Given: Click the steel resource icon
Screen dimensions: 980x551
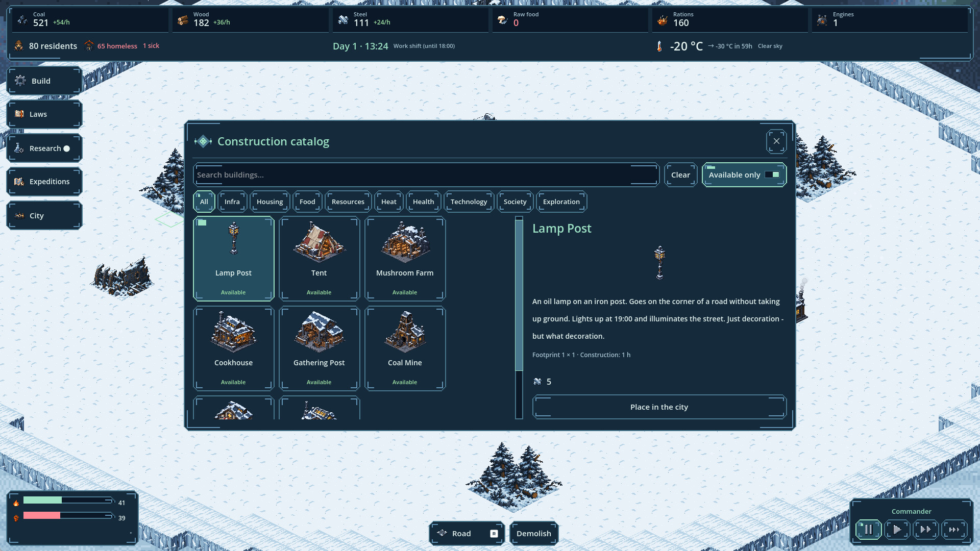Looking at the screenshot, I should (343, 20).
